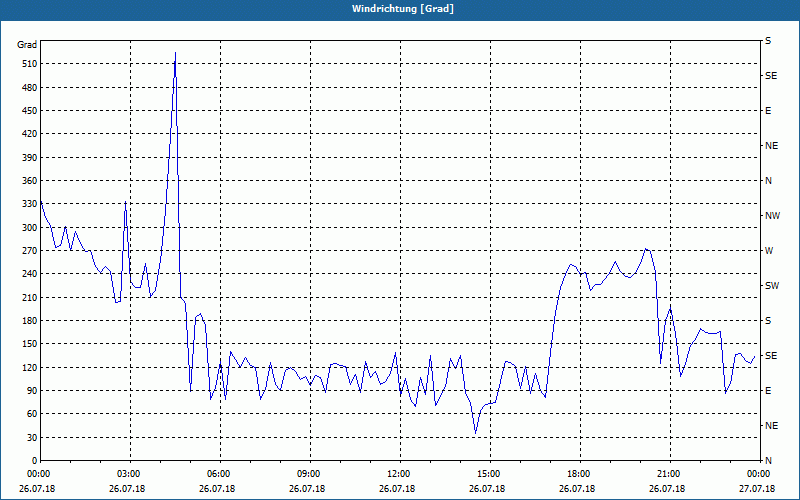Click the 'SW' compass label
This screenshot has height=500, width=800.
click(772, 286)
